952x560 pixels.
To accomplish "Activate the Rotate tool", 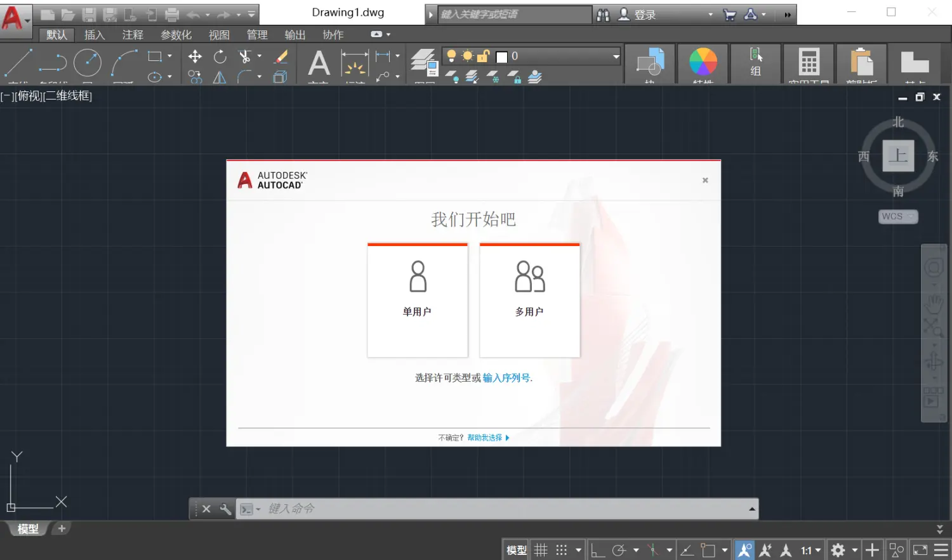I will [x=220, y=56].
